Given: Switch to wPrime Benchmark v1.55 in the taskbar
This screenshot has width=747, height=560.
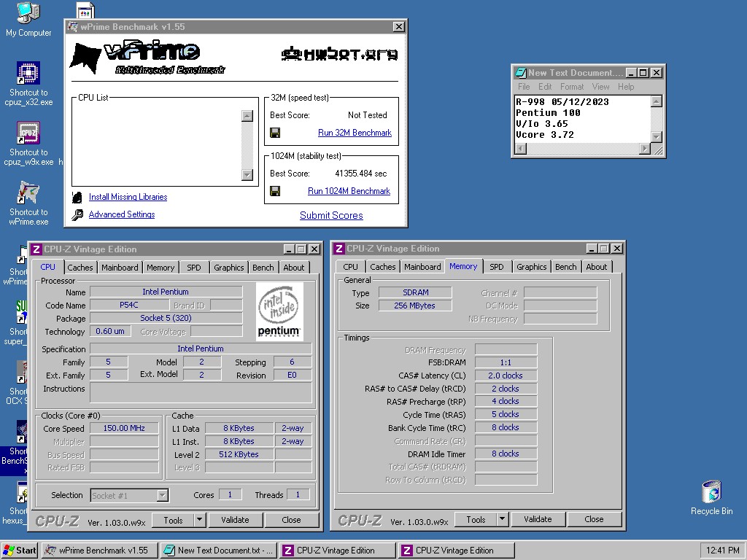Looking at the screenshot, I should (x=99, y=551).
